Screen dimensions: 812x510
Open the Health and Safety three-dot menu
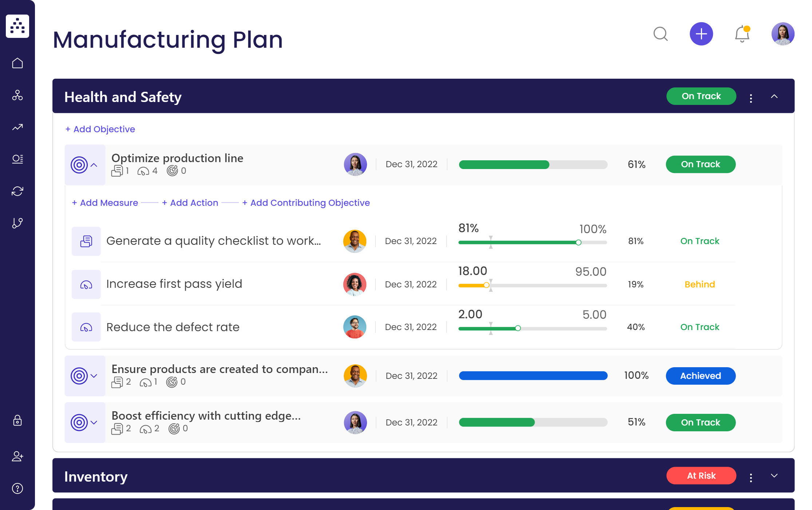pos(750,97)
